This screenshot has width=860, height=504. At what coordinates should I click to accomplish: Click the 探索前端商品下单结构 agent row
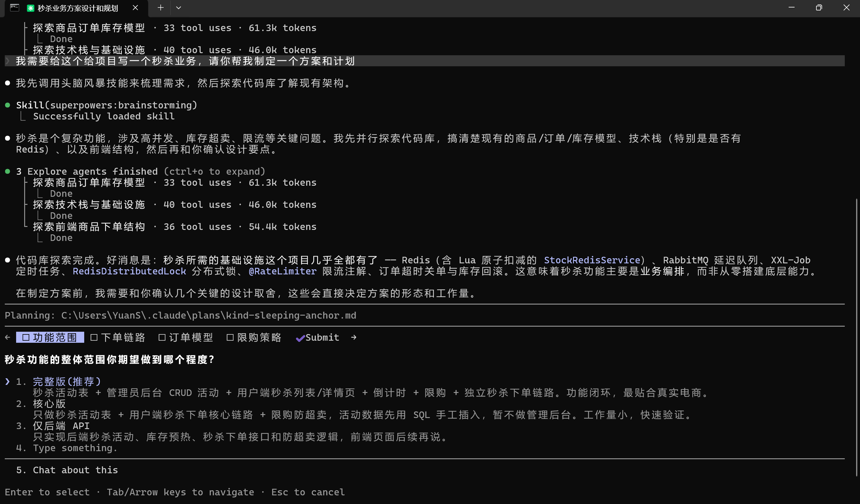(x=175, y=227)
